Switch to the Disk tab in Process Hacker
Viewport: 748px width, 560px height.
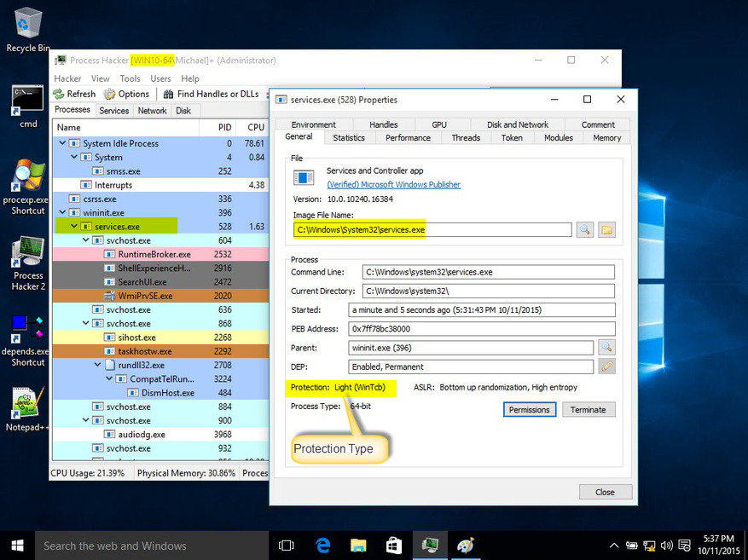coord(183,111)
